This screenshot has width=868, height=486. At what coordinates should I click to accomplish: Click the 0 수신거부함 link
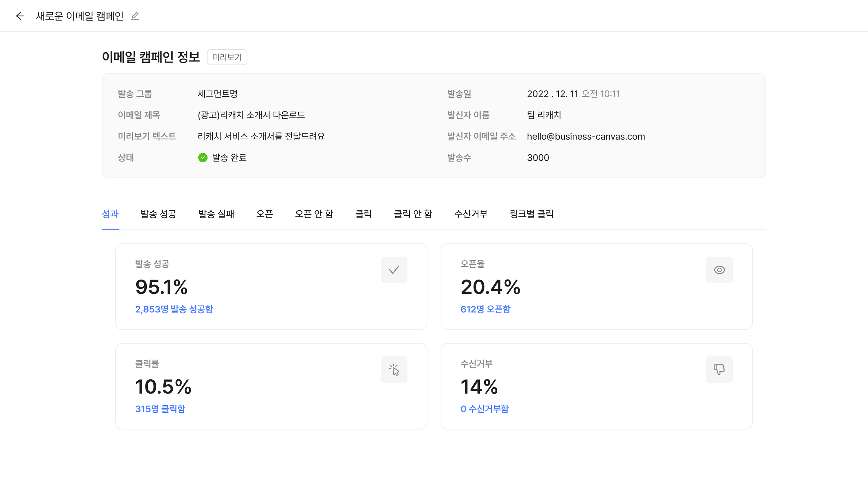tap(485, 409)
